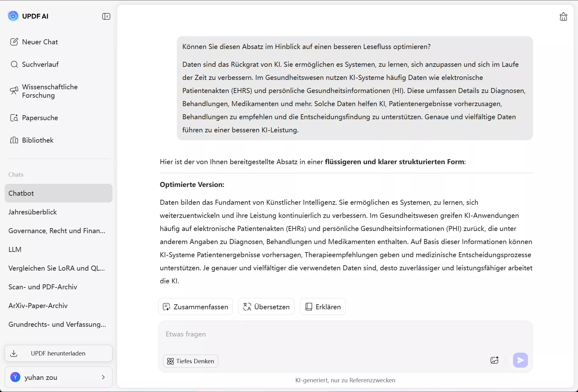Download UPDF via the herunterladen button

(58, 353)
